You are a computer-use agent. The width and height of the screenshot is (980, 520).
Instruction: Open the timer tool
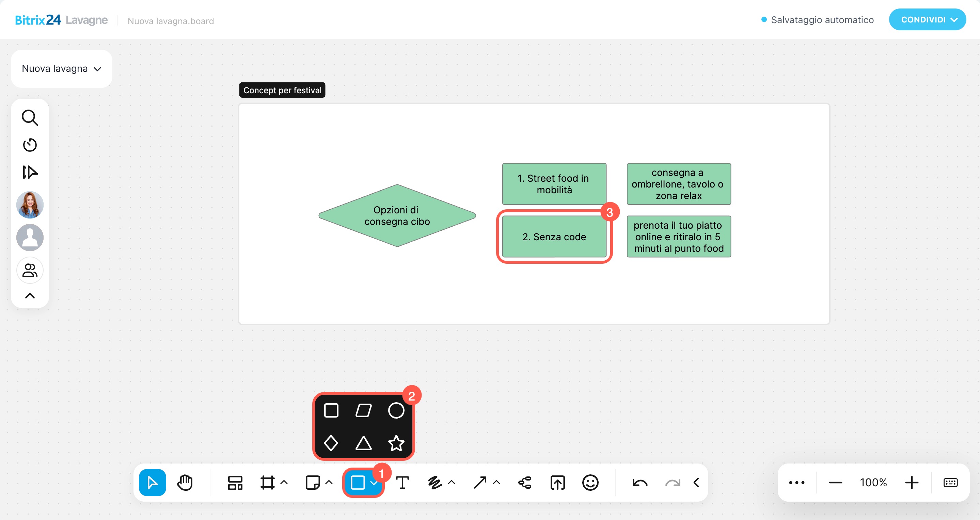tap(30, 145)
